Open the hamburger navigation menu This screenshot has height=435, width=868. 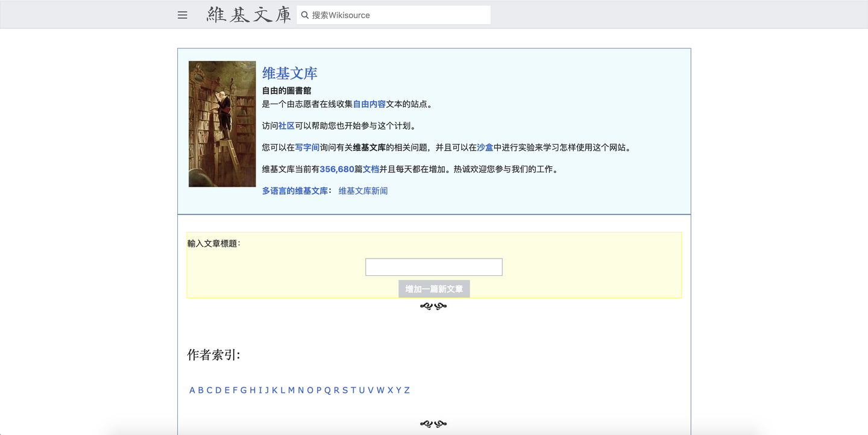coord(182,15)
